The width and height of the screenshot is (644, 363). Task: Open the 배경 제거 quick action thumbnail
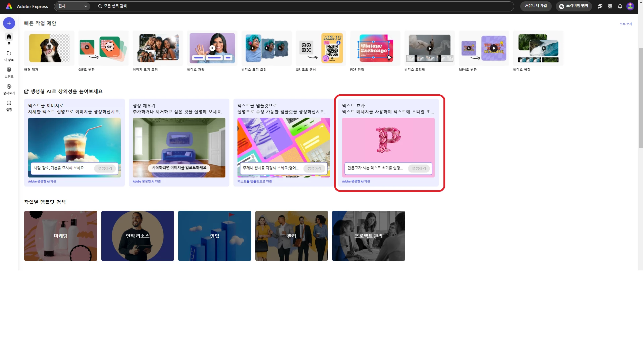pos(49,48)
